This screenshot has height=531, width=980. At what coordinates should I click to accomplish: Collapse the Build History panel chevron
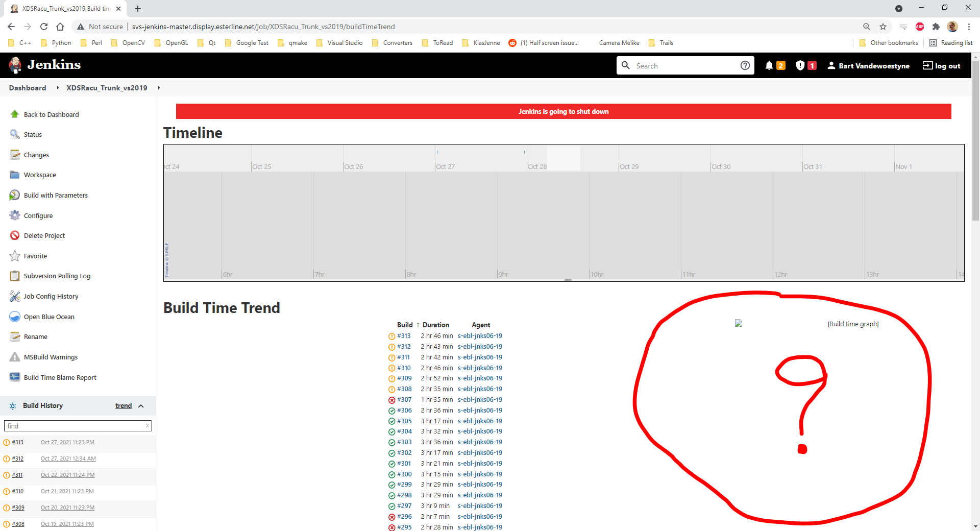coord(141,406)
